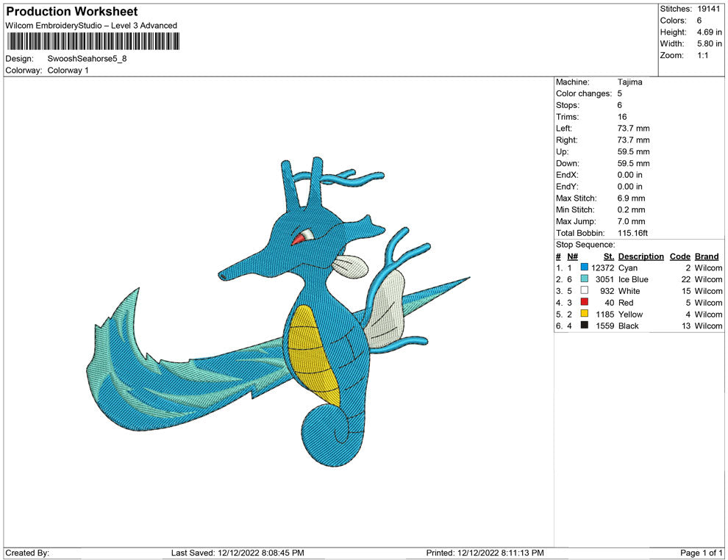Click the Production Worksheet title
The height and width of the screenshot is (560, 728).
click(72, 12)
